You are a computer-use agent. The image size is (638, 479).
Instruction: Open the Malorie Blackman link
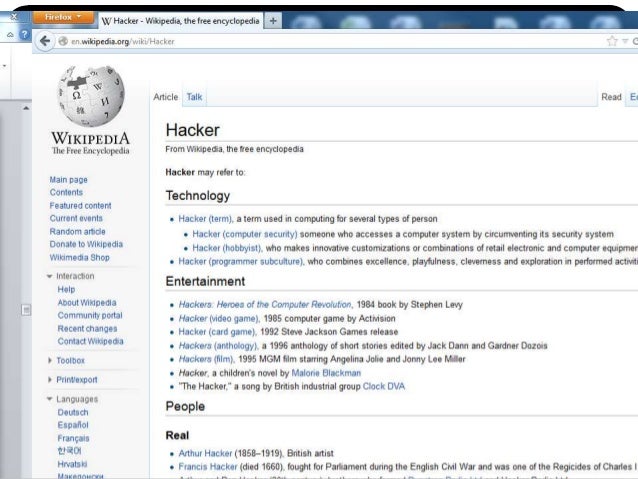point(326,373)
